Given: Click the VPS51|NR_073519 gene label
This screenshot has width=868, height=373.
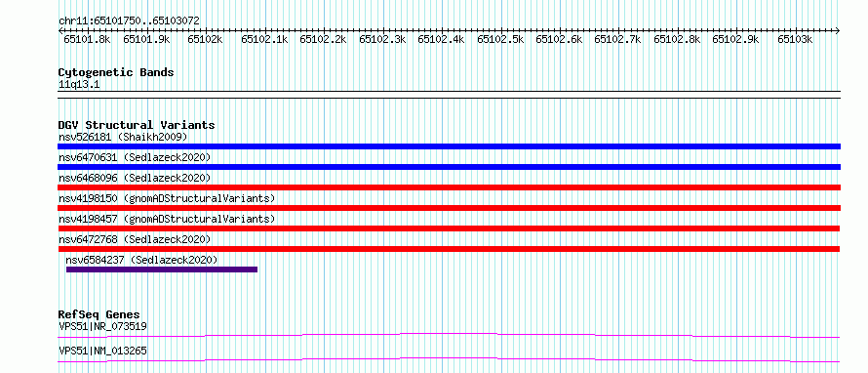Looking at the screenshot, I should tap(102, 326).
